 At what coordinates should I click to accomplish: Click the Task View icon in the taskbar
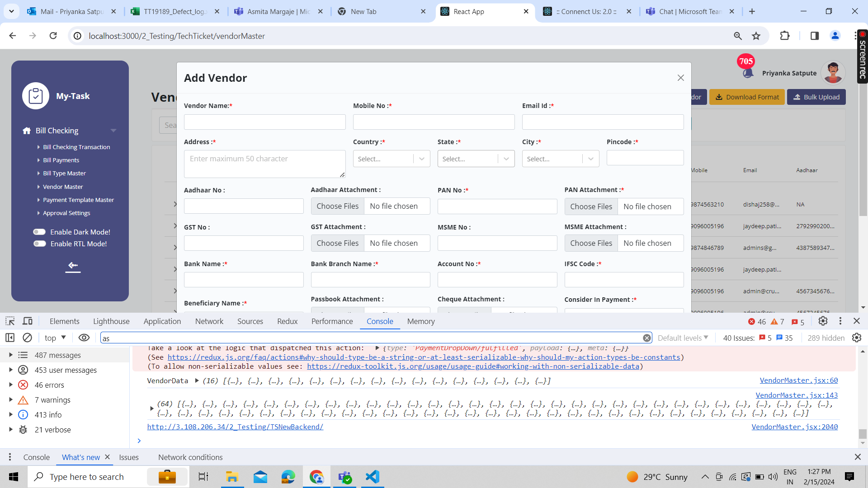click(x=203, y=477)
